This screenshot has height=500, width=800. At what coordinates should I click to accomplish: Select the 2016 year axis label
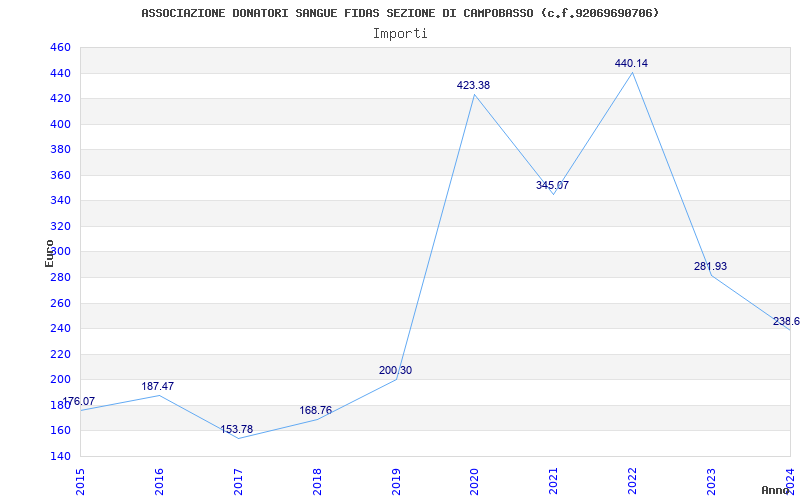(159, 482)
